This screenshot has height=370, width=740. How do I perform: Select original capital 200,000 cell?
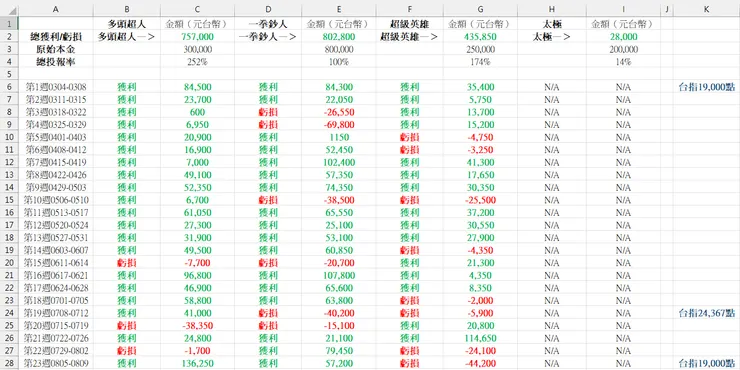click(623, 49)
